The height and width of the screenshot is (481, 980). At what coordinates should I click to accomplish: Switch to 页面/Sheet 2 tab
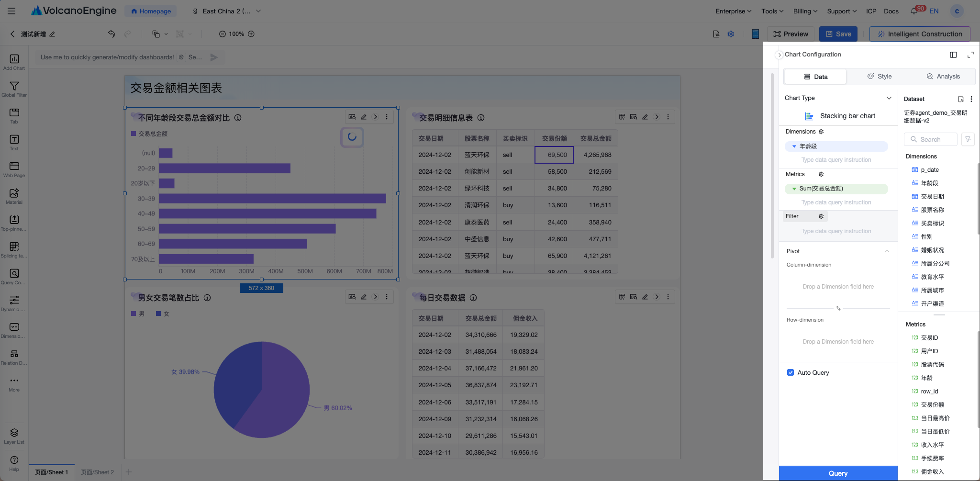pos(98,472)
